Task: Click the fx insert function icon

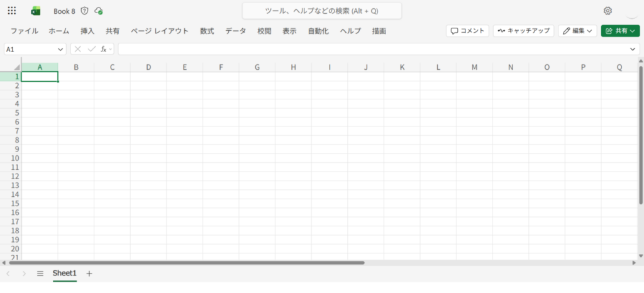Action: [104, 49]
